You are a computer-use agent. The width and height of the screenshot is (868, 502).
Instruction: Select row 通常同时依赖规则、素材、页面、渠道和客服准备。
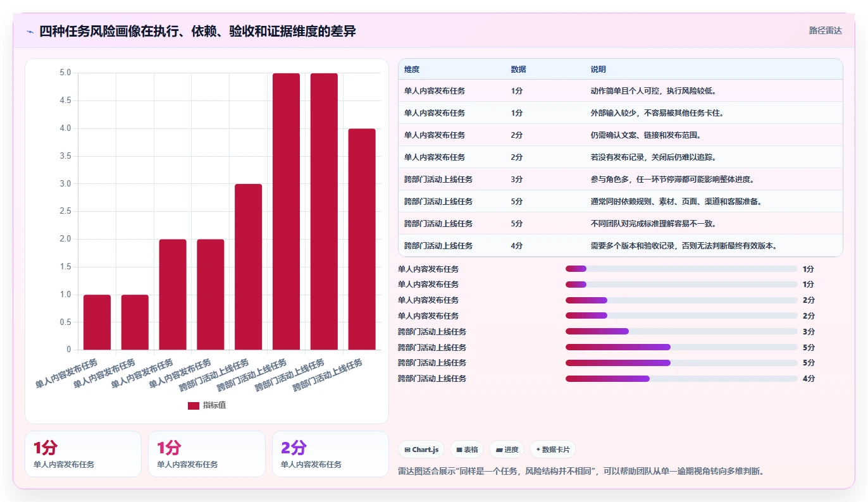tap(621, 202)
